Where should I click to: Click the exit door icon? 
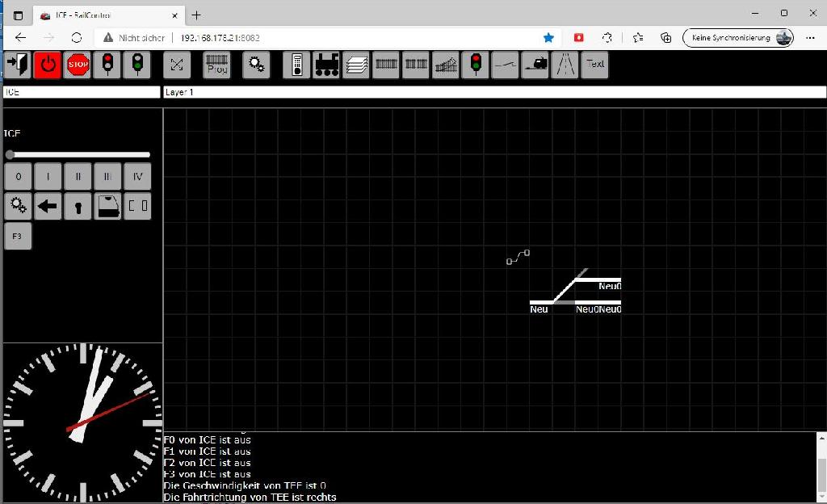17,65
